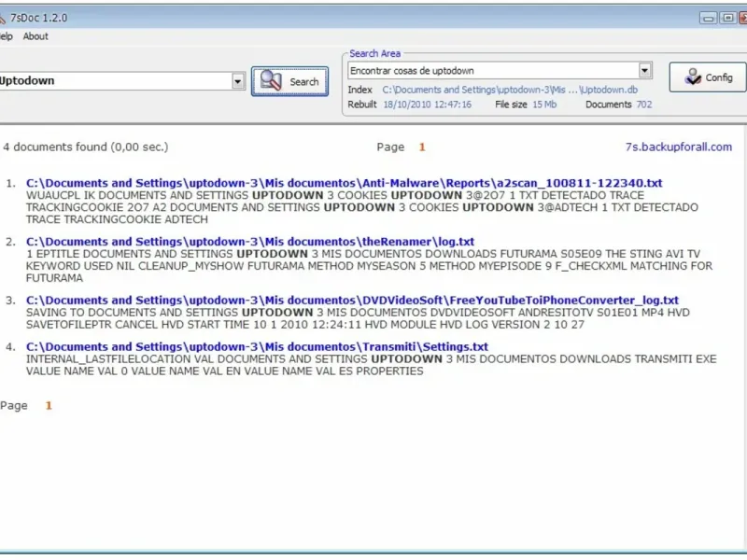Click the rebuilt date 18/10/2010 12:47:16
747x560 pixels.
(x=428, y=105)
